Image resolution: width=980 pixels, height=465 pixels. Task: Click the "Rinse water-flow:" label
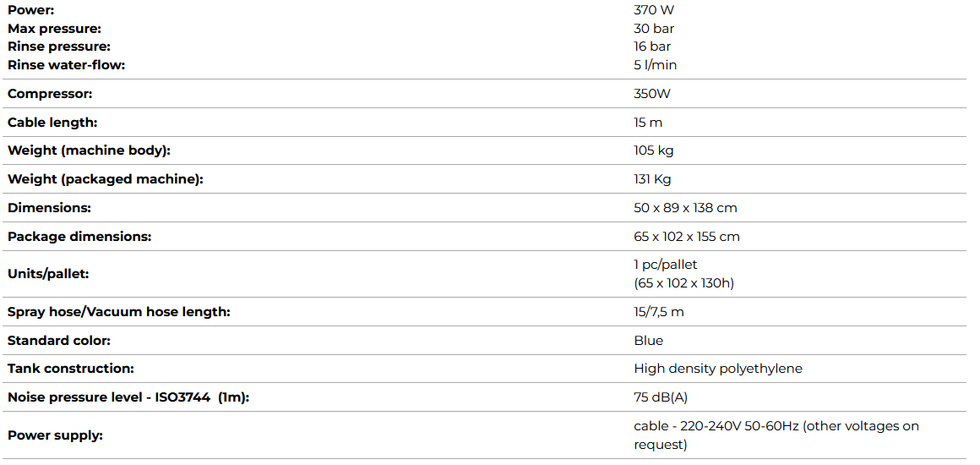[x=66, y=65]
